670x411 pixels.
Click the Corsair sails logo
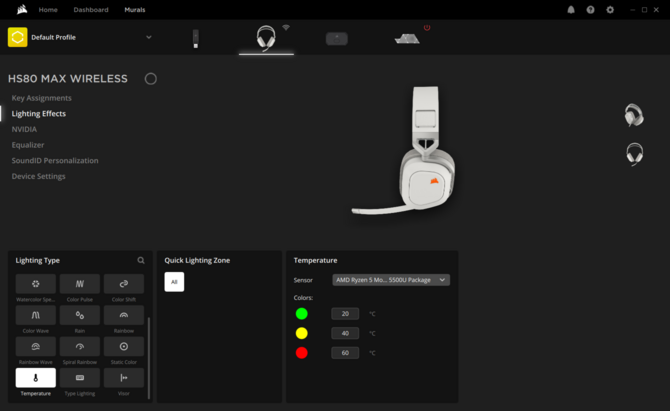point(22,9)
